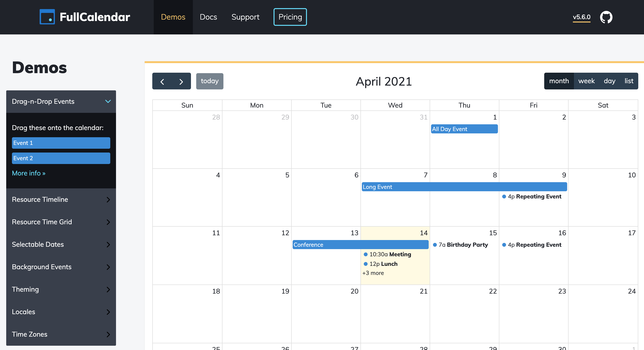Viewport: 644px width, 350px height.
Task: Show hidden events via +3 more
Action: pos(373,273)
